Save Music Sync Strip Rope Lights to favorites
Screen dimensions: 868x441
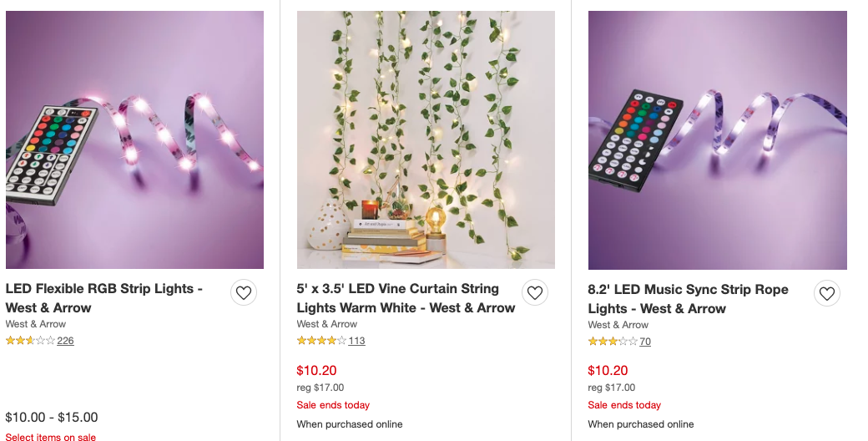click(x=826, y=294)
